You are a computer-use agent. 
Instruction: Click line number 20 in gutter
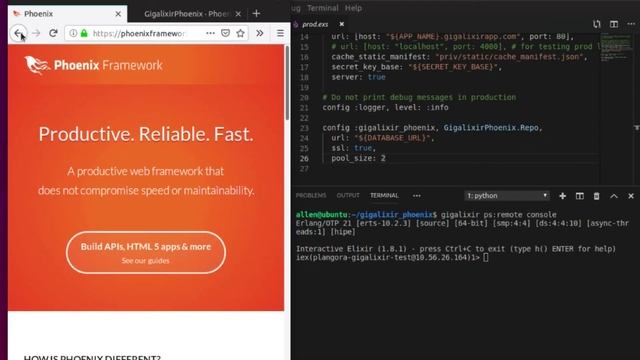(304, 98)
